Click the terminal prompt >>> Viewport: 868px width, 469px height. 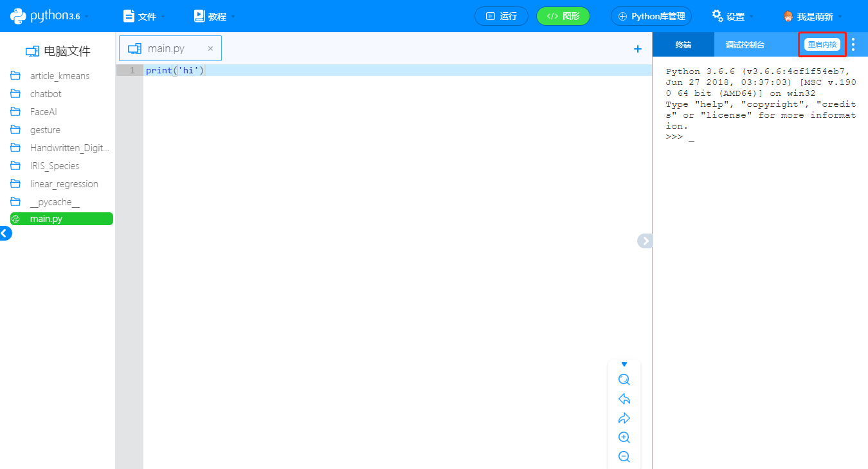click(674, 137)
